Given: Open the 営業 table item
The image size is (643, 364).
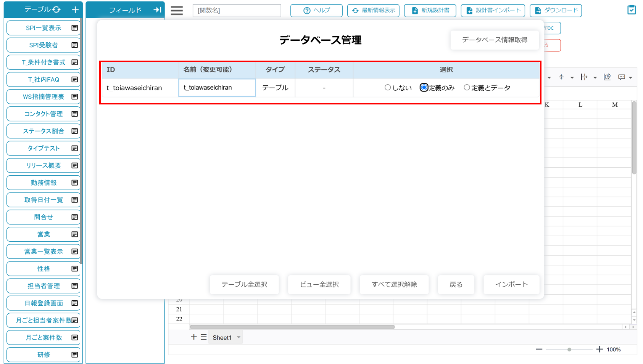Looking at the screenshot, I should pos(44,234).
